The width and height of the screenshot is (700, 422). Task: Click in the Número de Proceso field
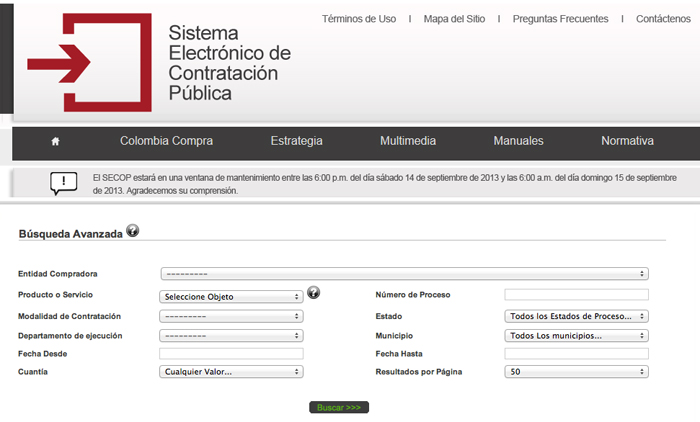pos(577,294)
